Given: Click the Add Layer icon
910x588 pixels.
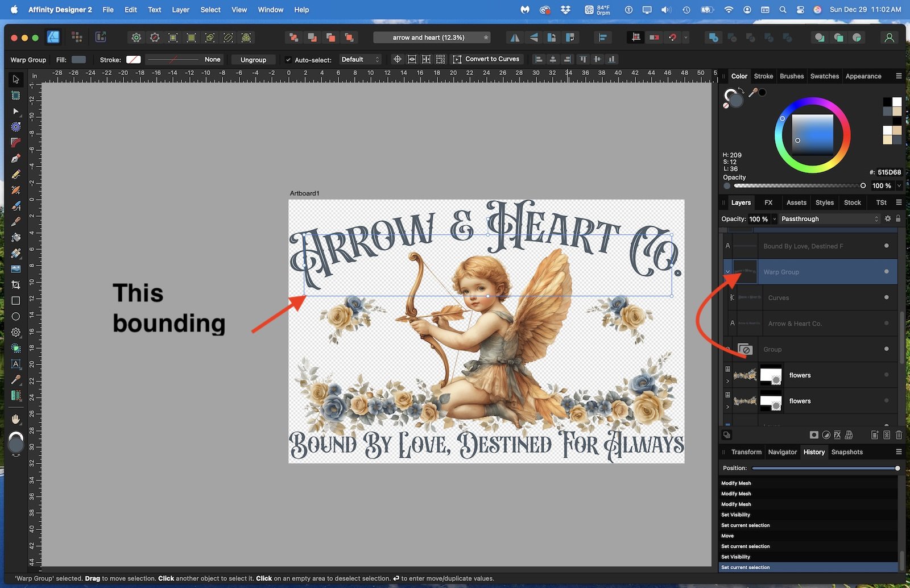Looking at the screenshot, I should (875, 435).
